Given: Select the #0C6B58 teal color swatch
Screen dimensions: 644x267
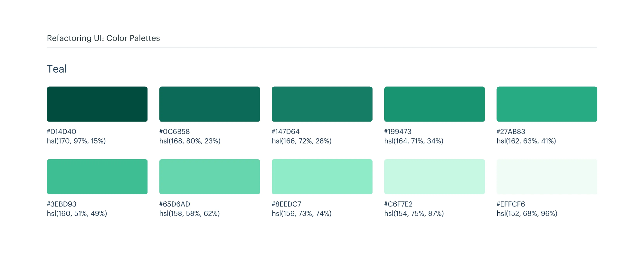Looking at the screenshot, I should (209, 104).
